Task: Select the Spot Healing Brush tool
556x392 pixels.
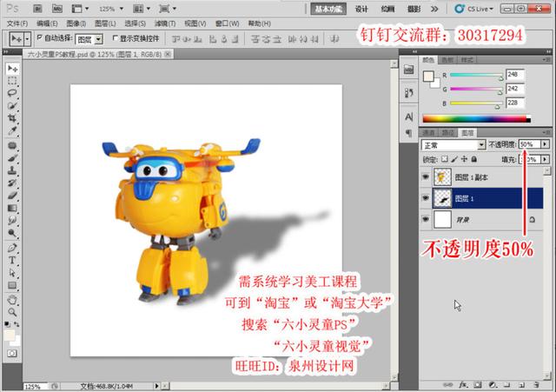Action: (12, 145)
